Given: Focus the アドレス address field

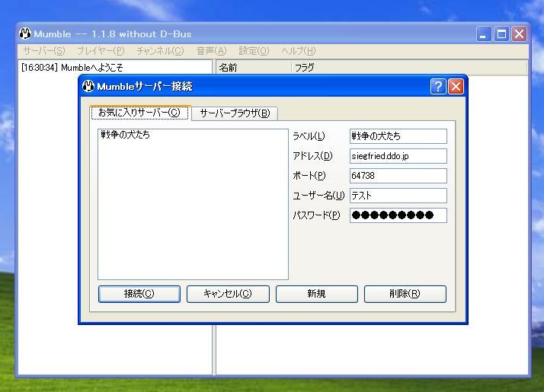Looking at the screenshot, I should pos(398,156).
